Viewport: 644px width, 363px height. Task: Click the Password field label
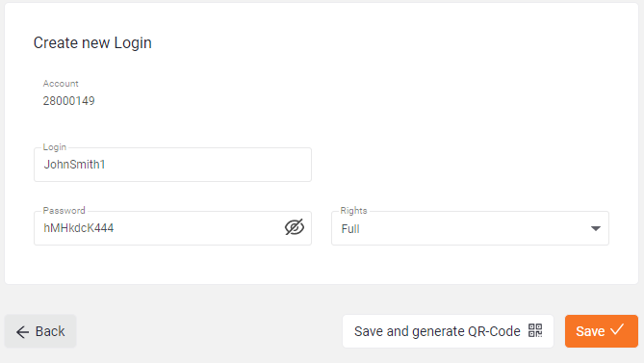click(64, 211)
